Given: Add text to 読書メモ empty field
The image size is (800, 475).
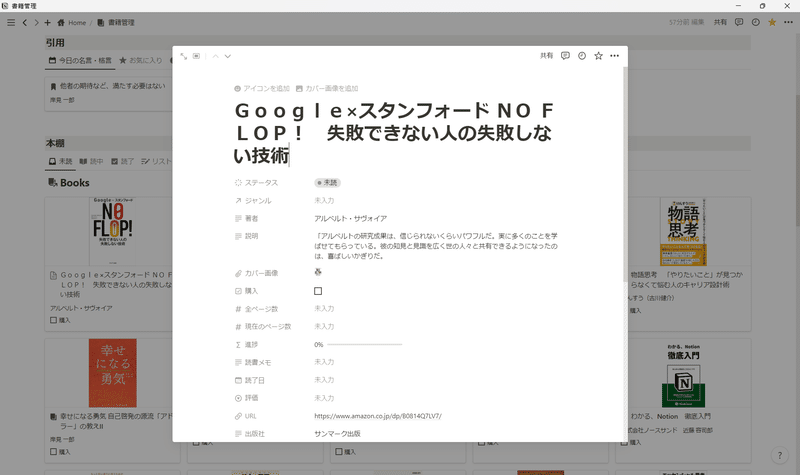Looking at the screenshot, I should (x=324, y=362).
